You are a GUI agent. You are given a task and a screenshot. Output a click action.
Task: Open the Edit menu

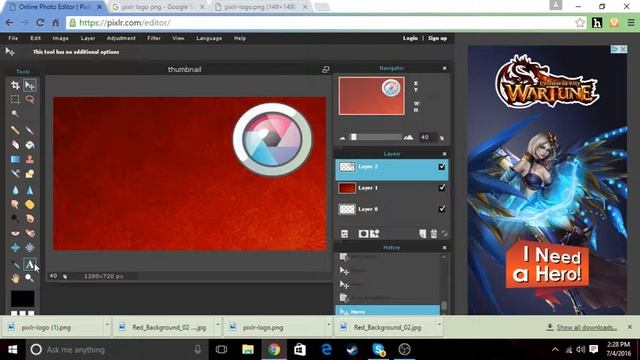pyautogui.click(x=36, y=38)
